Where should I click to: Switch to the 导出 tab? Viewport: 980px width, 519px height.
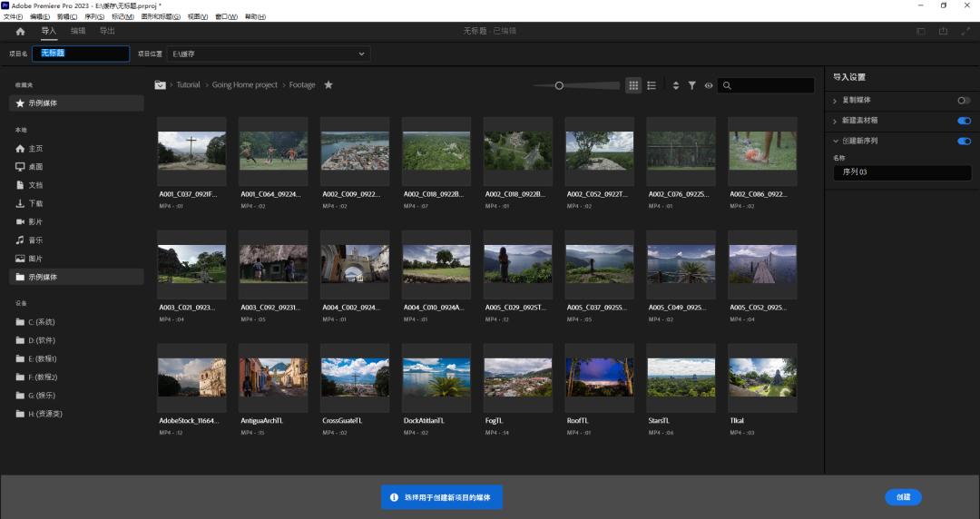point(107,31)
